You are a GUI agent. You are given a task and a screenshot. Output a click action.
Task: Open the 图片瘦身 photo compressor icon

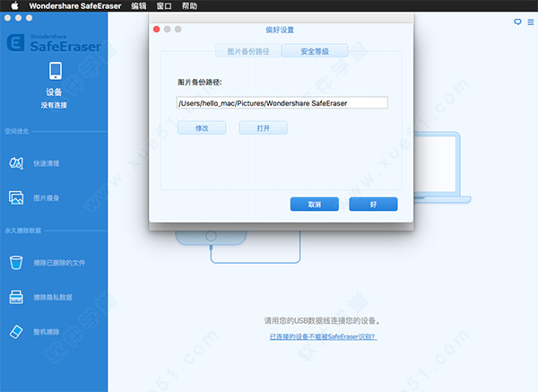pos(17,197)
